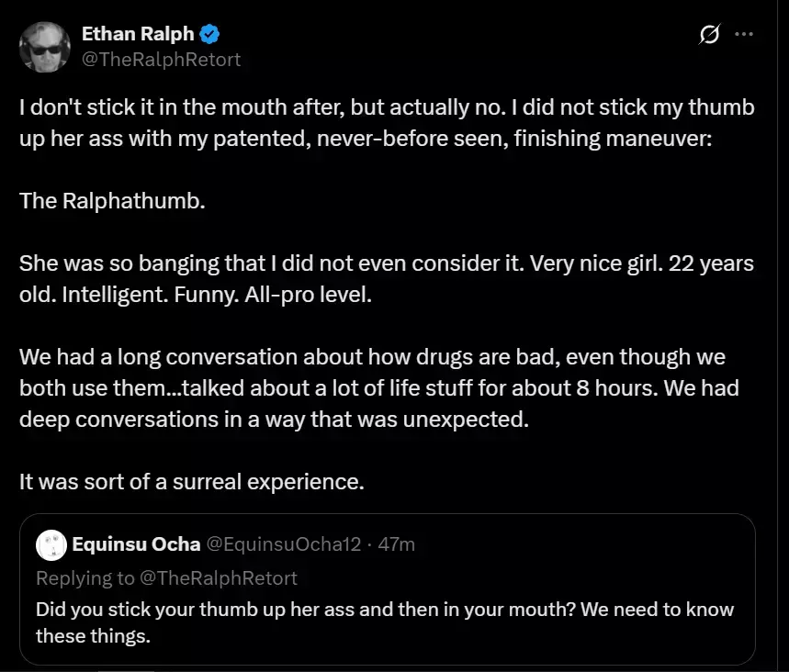Open the Grok slashed-circle icon
Image resolution: width=789 pixels, height=672 pixels.
709,34
